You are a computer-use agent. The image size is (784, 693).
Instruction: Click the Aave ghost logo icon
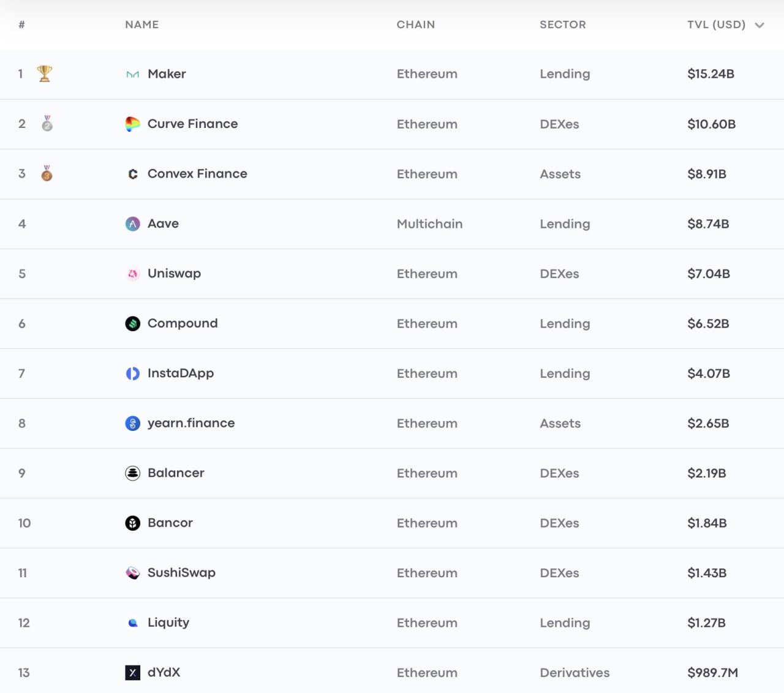point(132,224)
